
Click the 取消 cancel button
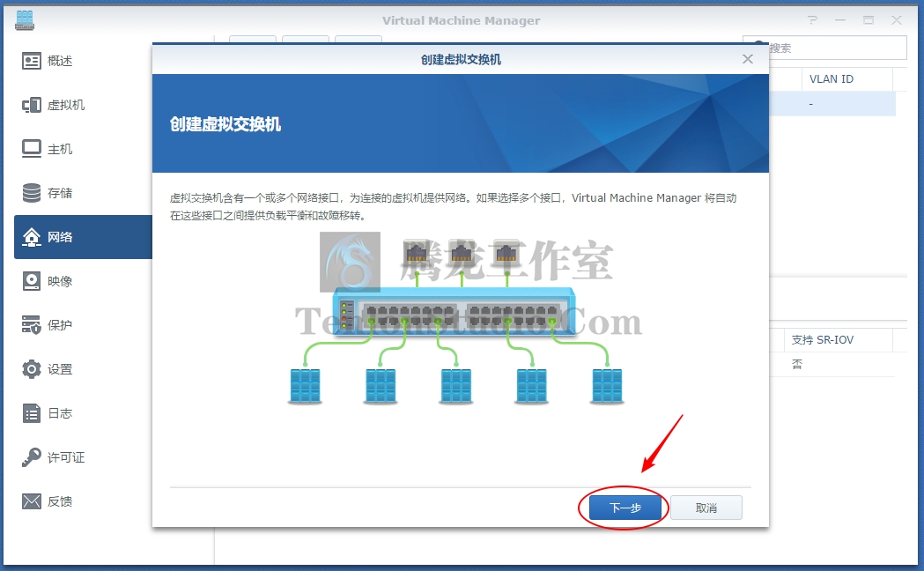tap(706, 508)
